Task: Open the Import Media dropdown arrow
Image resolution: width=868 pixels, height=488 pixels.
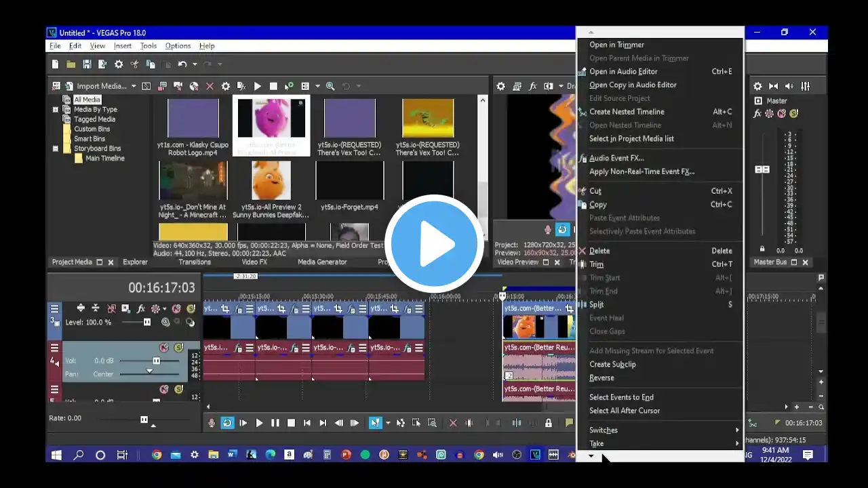Action: [134, 86]
